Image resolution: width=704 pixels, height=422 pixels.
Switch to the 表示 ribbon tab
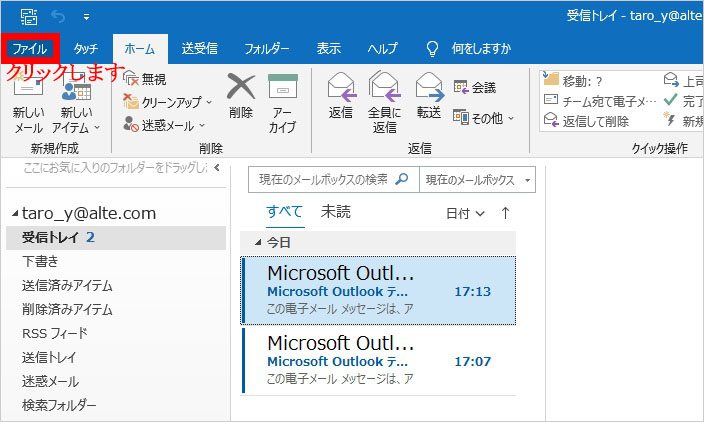coord(329,48)
